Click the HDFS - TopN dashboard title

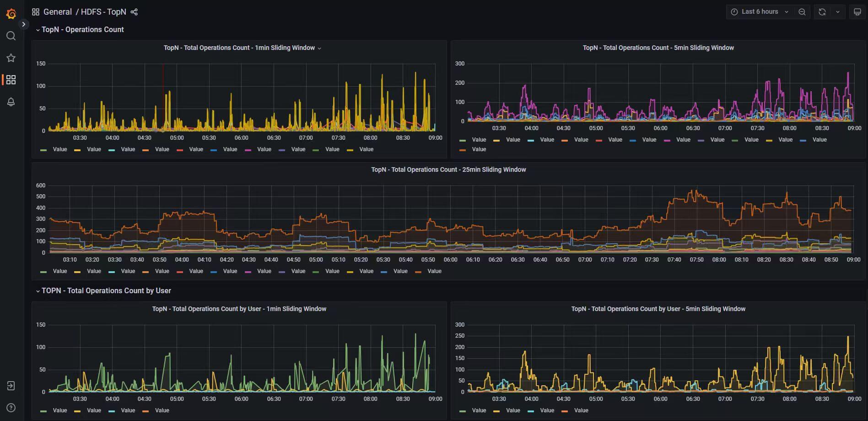tap(103, 12)
